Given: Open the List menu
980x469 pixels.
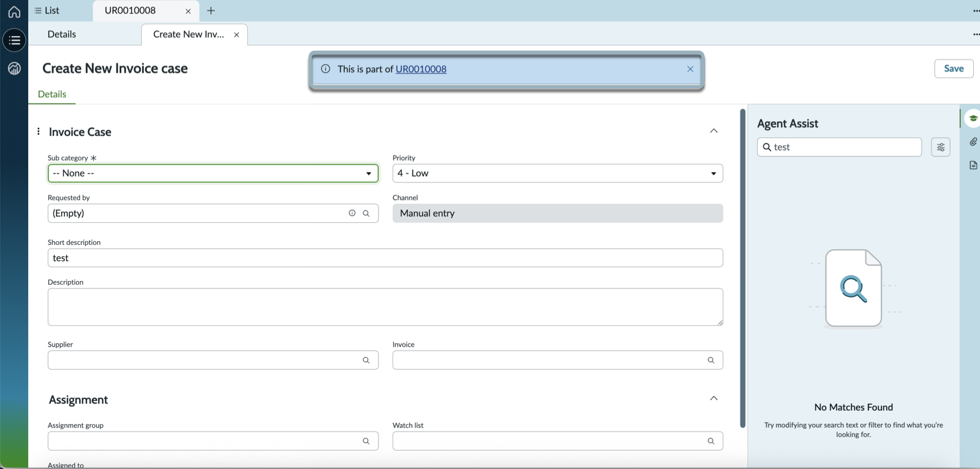Looking at the screenshot, I should pos(47,10).
